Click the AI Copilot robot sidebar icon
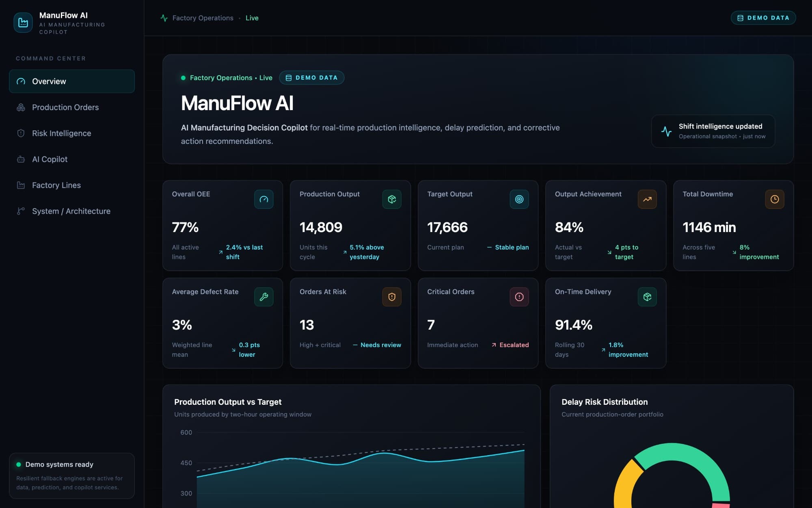The image size is (812, 508). [21, 159]
